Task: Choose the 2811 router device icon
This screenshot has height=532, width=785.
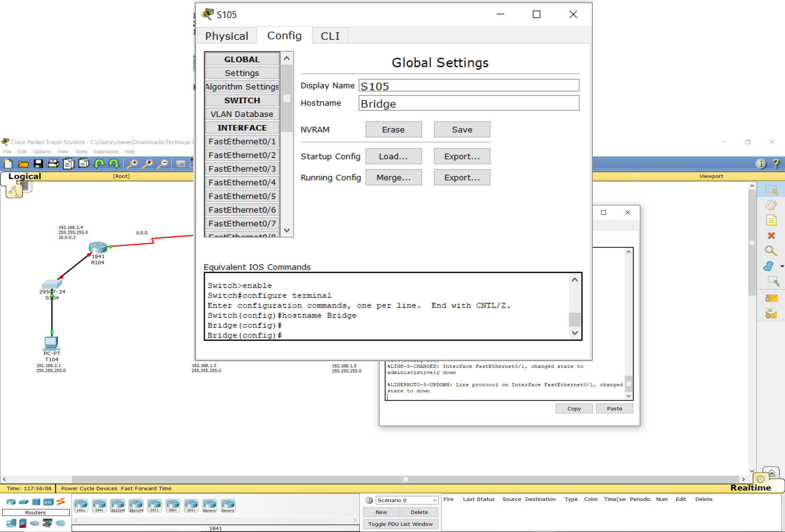Action: click(x=155, y=505)
